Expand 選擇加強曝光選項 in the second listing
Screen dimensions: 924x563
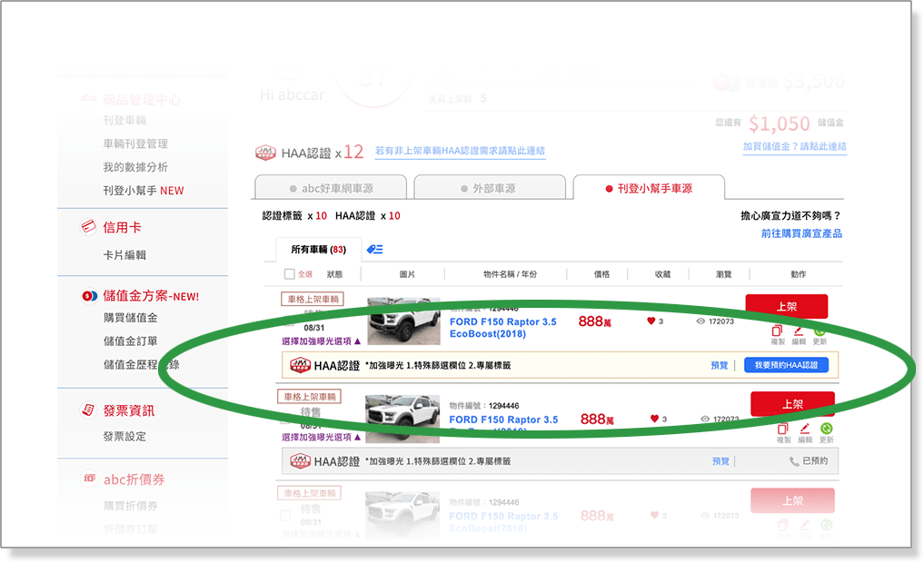pyautogui.click(x=321, y=437)
